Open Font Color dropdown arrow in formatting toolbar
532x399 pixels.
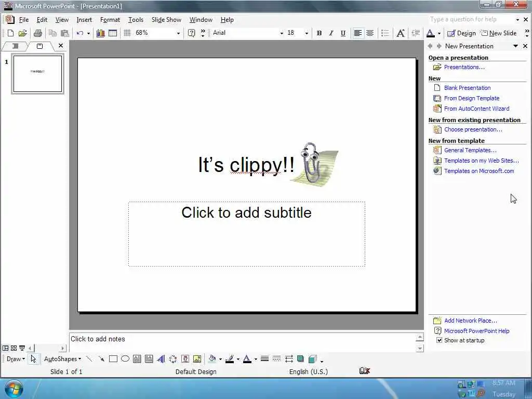(439, 33)
